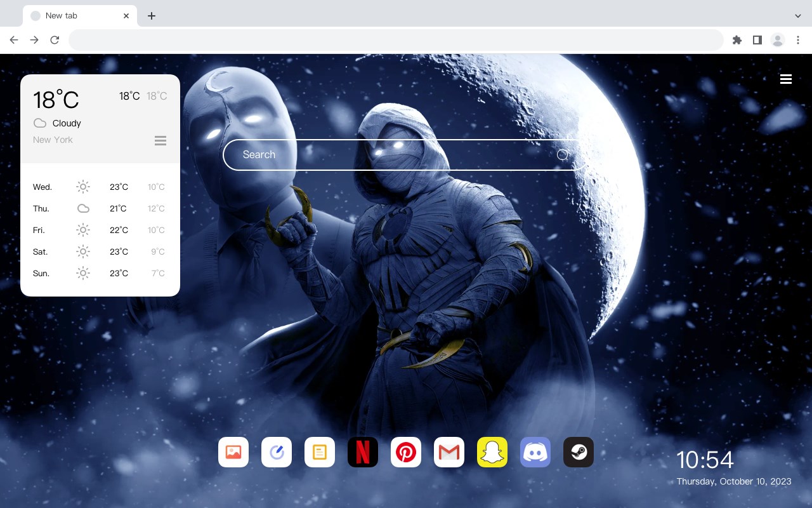Reload the current page

[x=55, y=40]
